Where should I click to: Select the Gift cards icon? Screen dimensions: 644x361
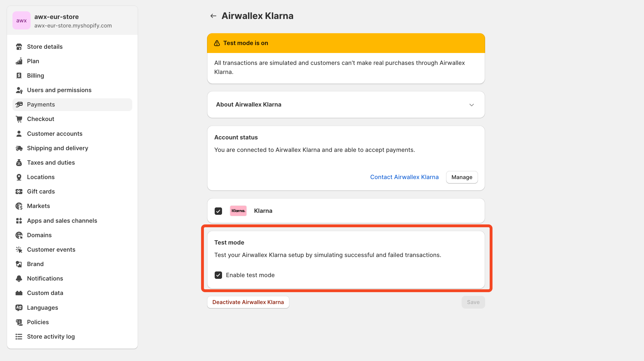pyautogui.click(x=19, y=191)
